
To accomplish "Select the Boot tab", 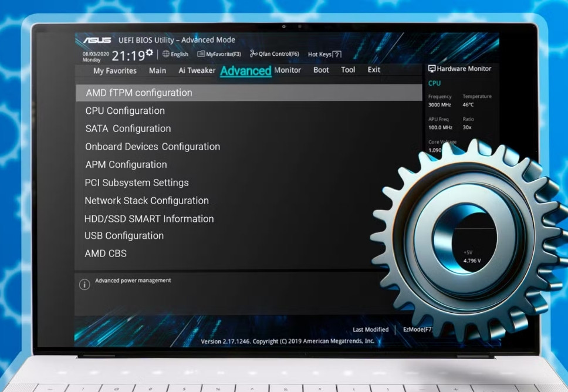I will (321, 70).
